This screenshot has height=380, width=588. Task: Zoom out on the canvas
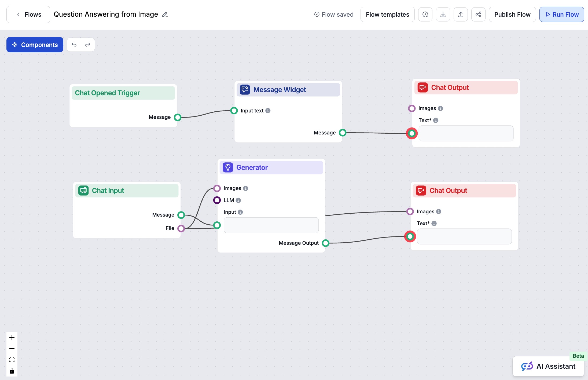pyautogui.click(x=12, y=349)
